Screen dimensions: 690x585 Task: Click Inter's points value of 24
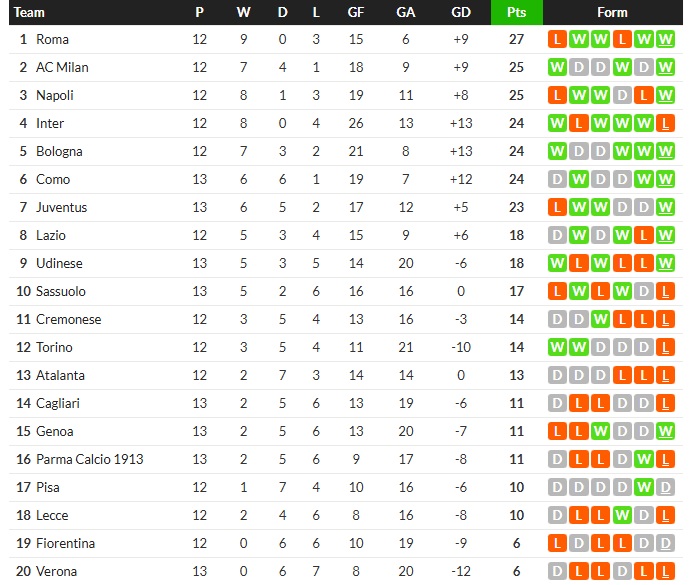pyautogui.click(x=516, y=123)
